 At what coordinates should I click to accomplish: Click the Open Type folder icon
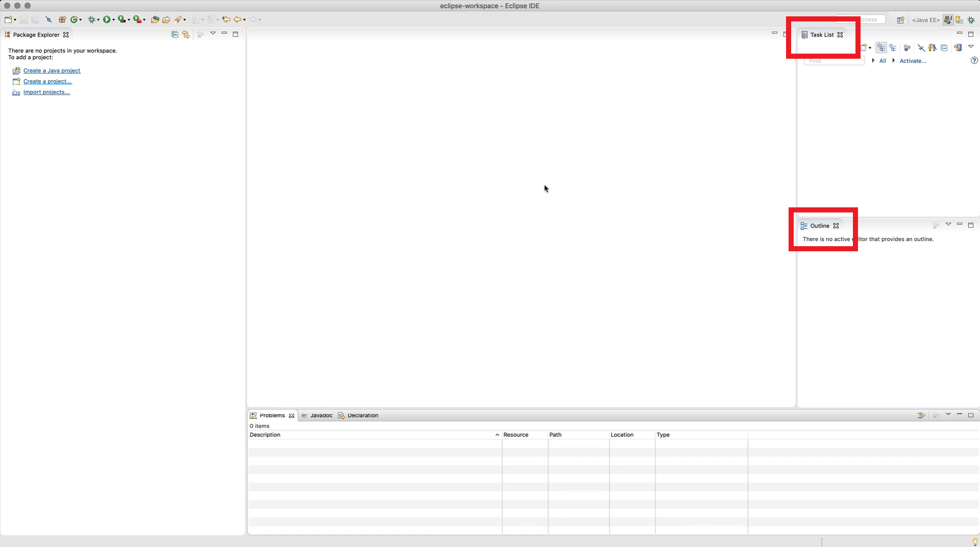pyautogui.click(x=155, y=19)
